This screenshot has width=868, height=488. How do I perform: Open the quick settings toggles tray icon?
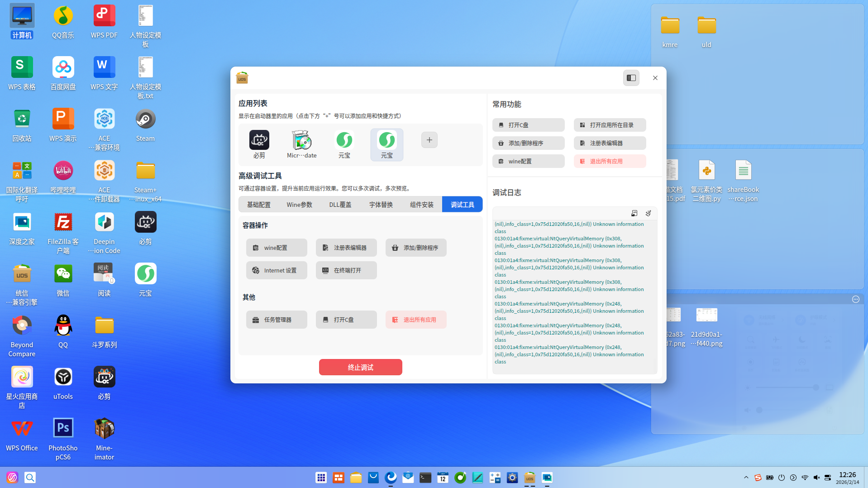coord(828,478)
